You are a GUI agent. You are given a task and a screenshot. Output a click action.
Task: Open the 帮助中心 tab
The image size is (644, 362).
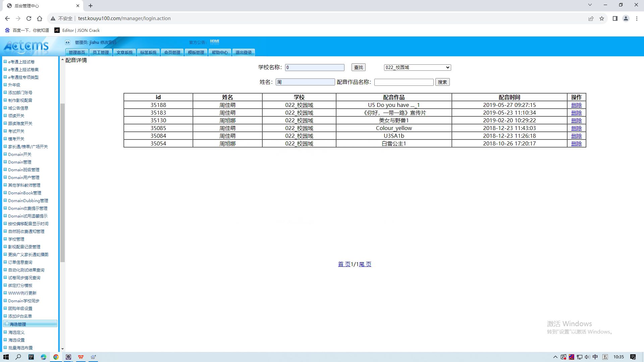[220, 52]
